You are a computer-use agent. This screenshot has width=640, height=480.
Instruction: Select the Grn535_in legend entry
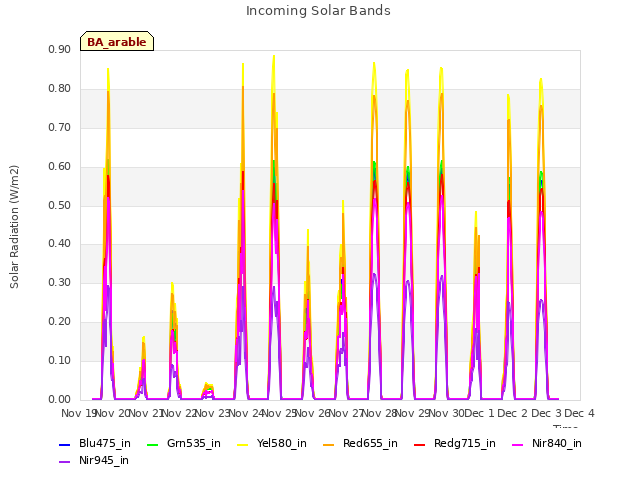(184, 443)
